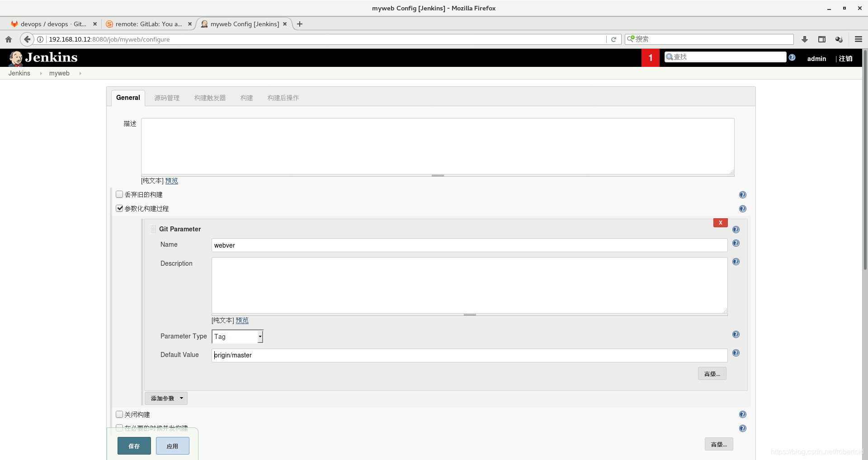The width and height of the screenshot is (868, 460).
Task: Focus the '描述' job description textarea
Action: pyautogui.click(x=438, y=146)
